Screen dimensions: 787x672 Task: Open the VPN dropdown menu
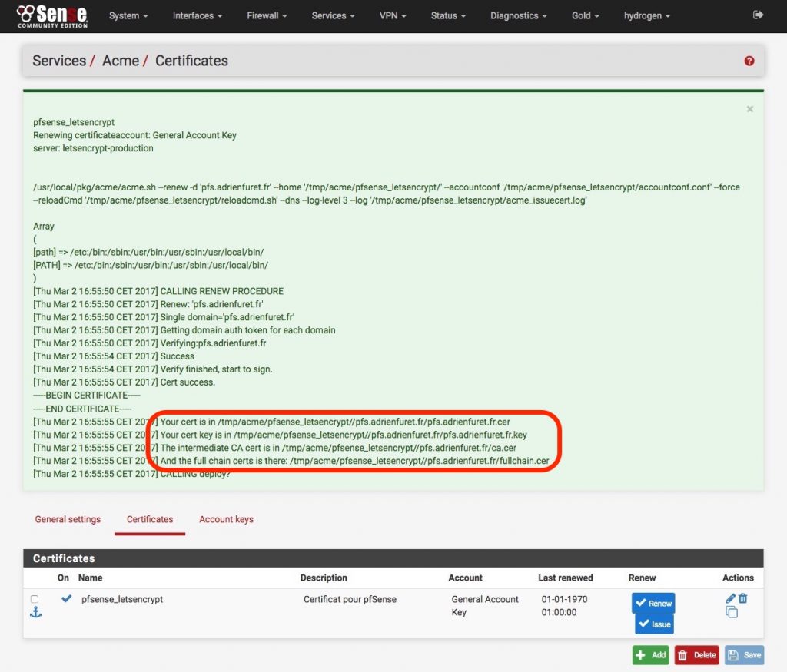[x=393, y=15]
